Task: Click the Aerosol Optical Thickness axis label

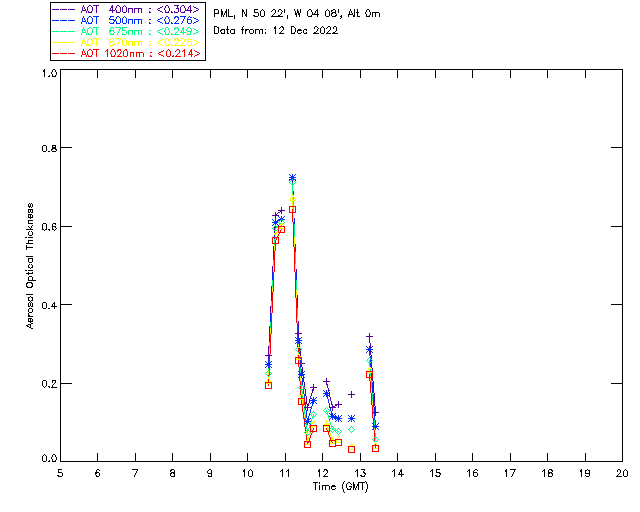Action: 29,266
